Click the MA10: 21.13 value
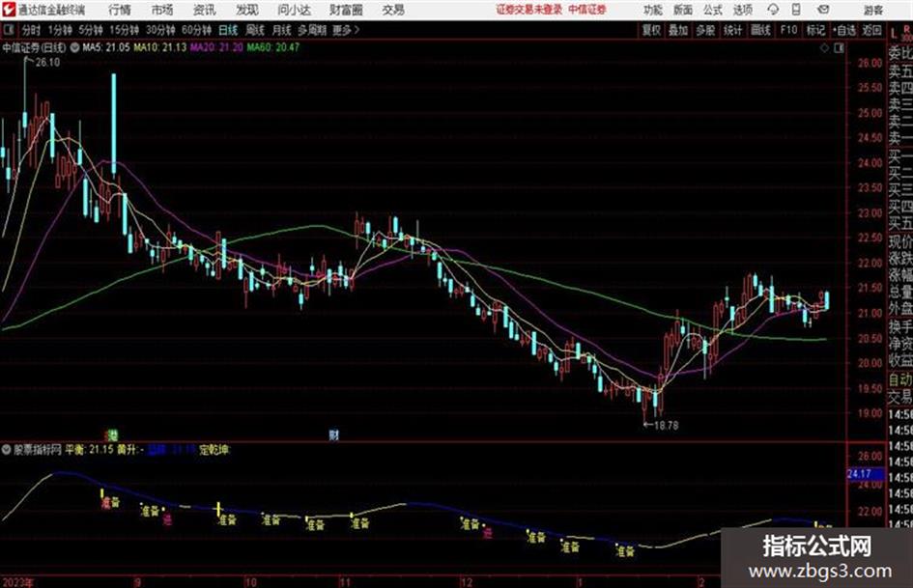This screenshot has width=913, height=588. coord(160,47)
